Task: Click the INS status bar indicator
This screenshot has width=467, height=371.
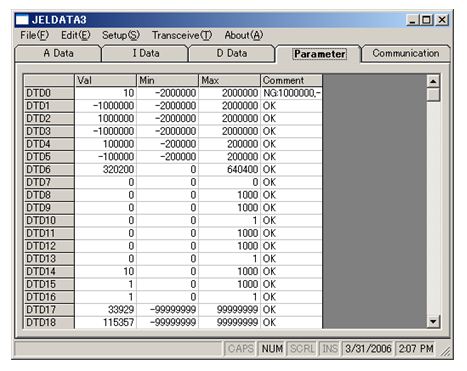Action: [x=330, y=349]
